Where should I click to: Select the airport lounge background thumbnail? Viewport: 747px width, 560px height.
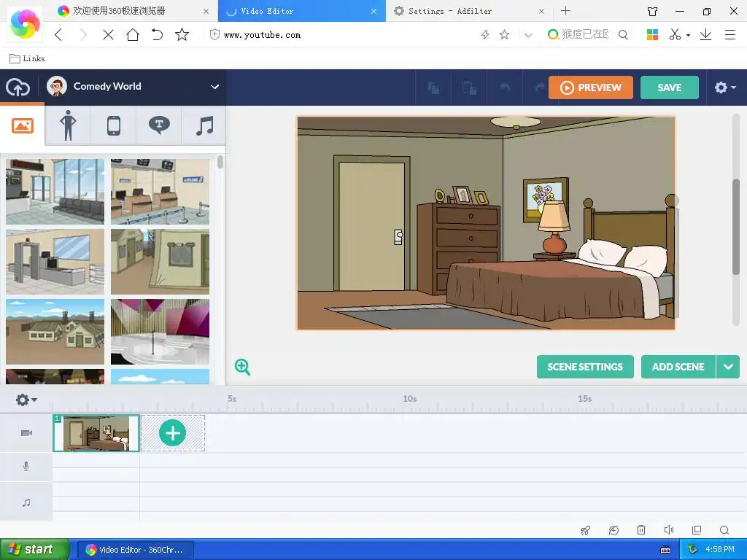pos(55,192)
